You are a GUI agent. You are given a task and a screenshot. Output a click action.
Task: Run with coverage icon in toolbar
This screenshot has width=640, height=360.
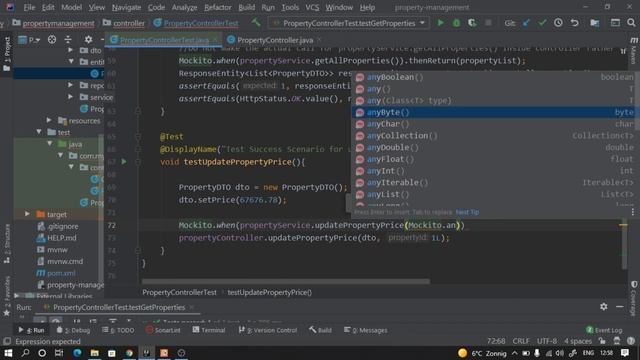[x=472, y=23]
